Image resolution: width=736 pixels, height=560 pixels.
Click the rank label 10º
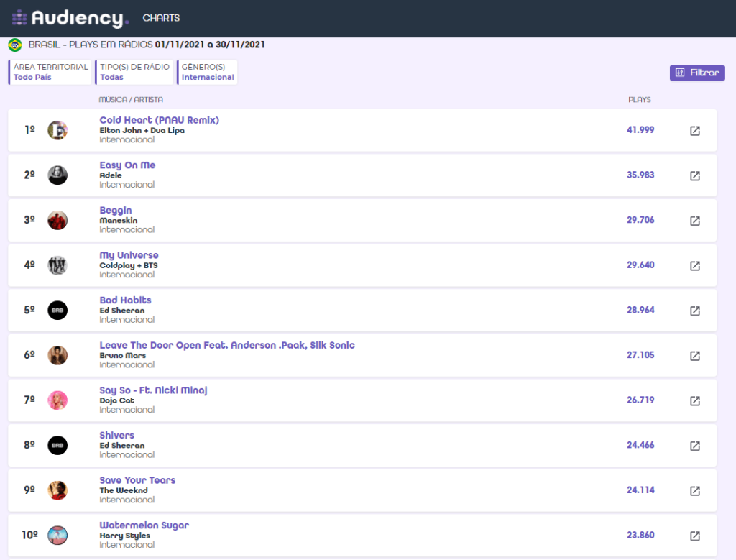(x=29, y=535)
